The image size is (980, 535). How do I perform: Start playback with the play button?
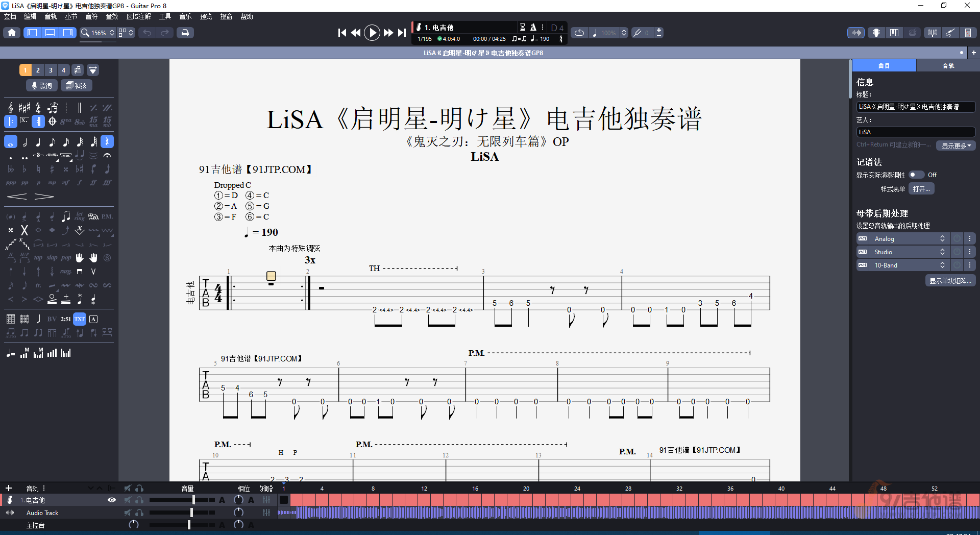click(372, 33)
